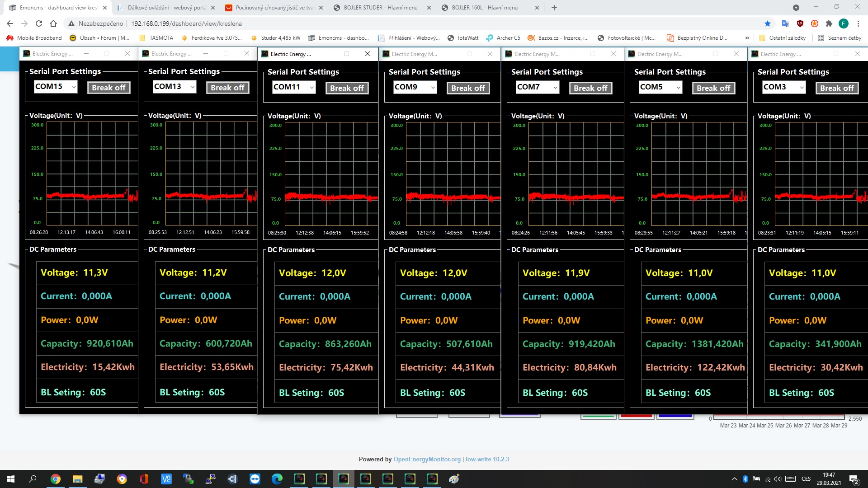Reload the page with the refresh icon
The image size is (868, 488).
coord(39,23)
